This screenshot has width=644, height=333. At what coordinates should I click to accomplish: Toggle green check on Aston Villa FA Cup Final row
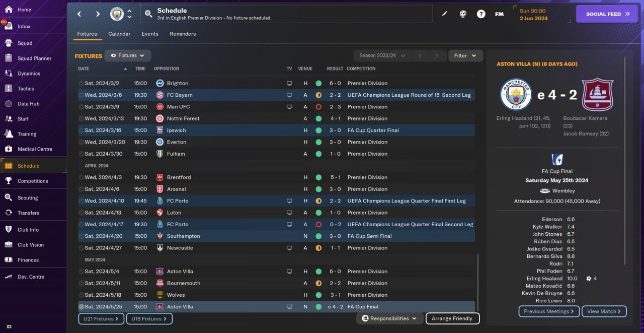click(81, 306)
